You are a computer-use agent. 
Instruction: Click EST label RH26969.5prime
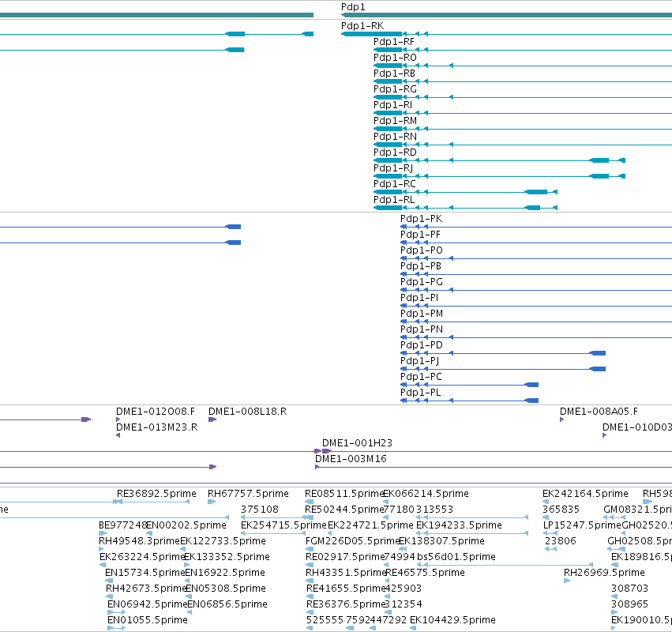[x=604, y=573]
